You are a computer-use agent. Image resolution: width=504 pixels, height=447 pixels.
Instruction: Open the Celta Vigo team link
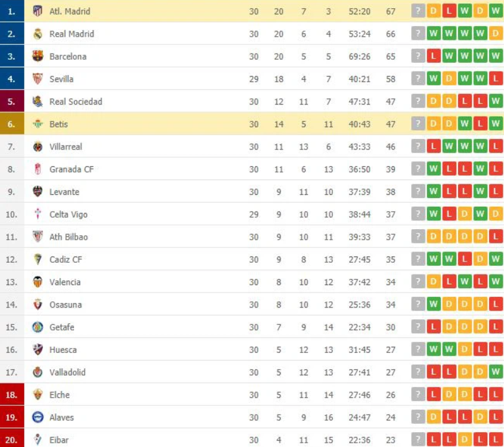pos(68,214)
